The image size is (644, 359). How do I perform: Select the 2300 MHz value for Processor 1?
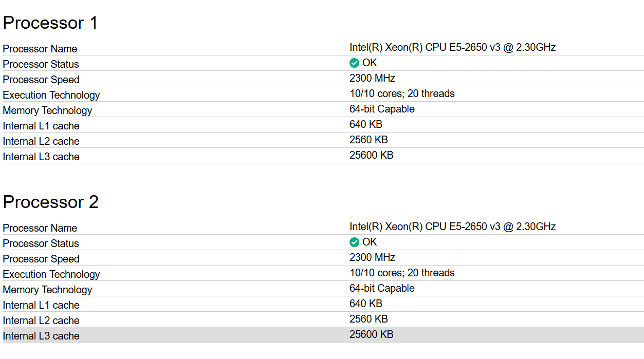(x=372, y=78)
